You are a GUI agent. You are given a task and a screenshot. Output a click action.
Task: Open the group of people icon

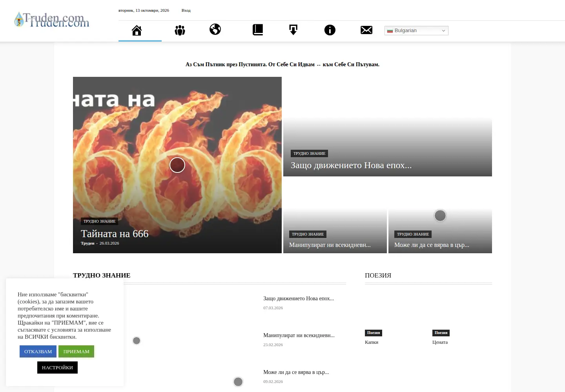[x=180, y=30]
